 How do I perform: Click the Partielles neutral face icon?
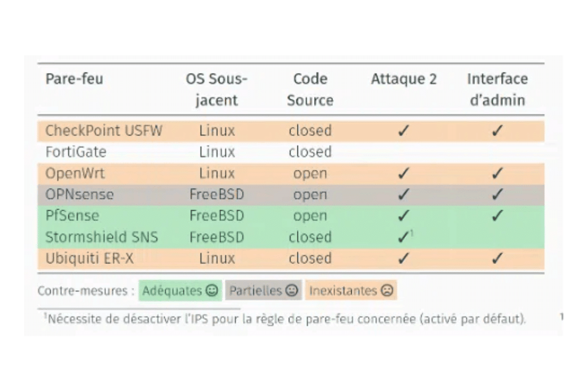point(292,291)
